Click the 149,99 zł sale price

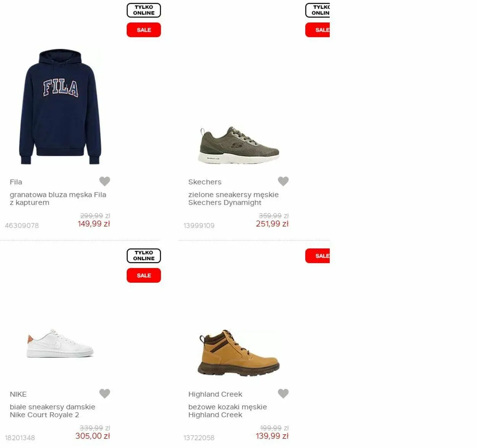94,224
